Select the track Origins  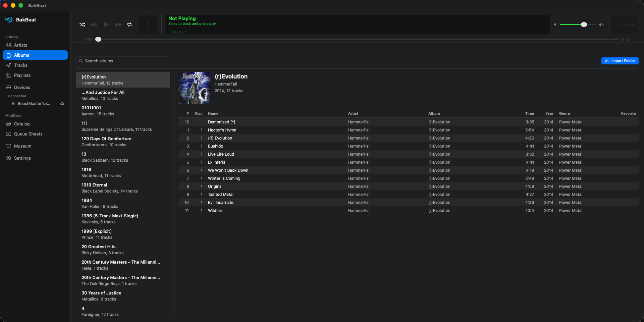coord(409,186)
